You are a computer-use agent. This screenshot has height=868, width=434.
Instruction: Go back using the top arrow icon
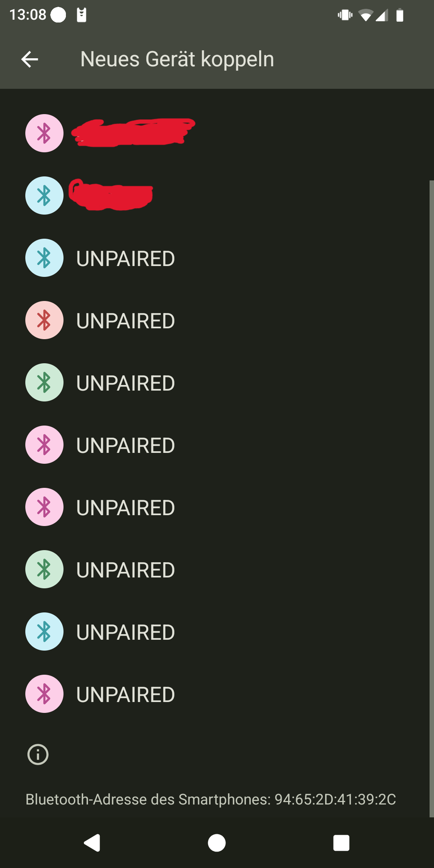click(x=30, y=59)
